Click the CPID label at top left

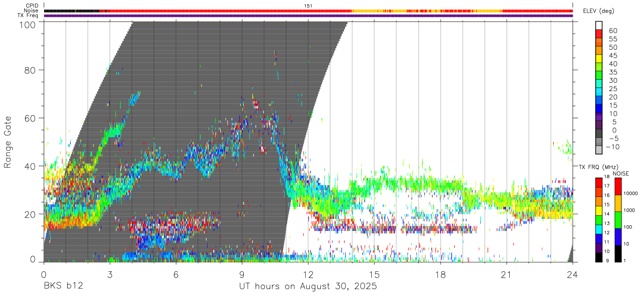tap(32, 6)
